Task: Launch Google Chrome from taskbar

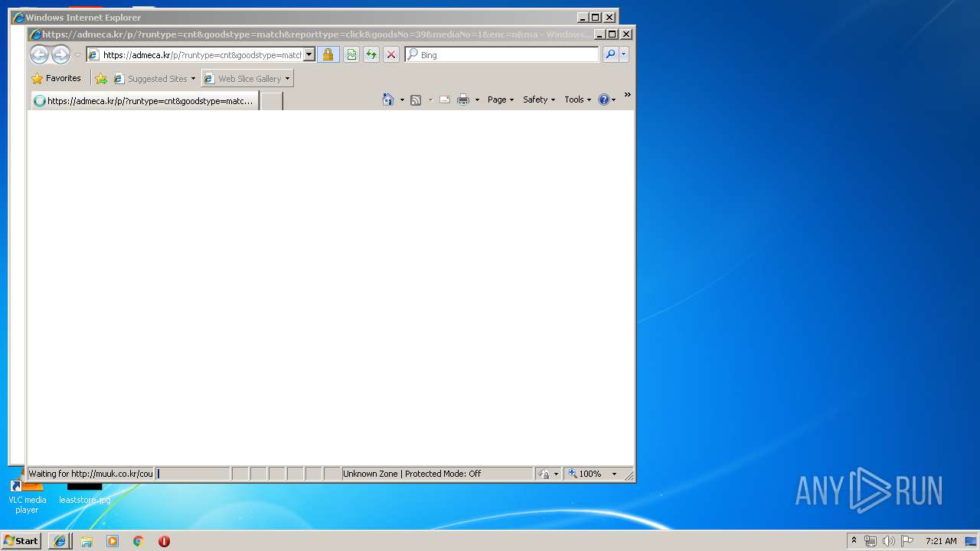Action: (139, 540)
